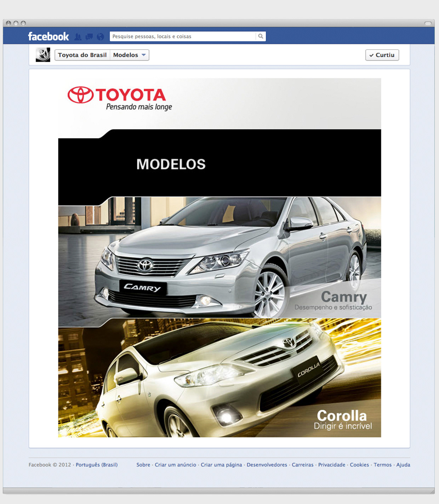Toggle the Curtiu like button
The image size is (439, 504).
pyautogui.click(x=382, y=55)
